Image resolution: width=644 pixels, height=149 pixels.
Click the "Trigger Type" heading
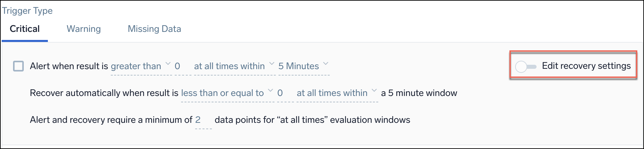pyautogui.click(x=27, y=11)
